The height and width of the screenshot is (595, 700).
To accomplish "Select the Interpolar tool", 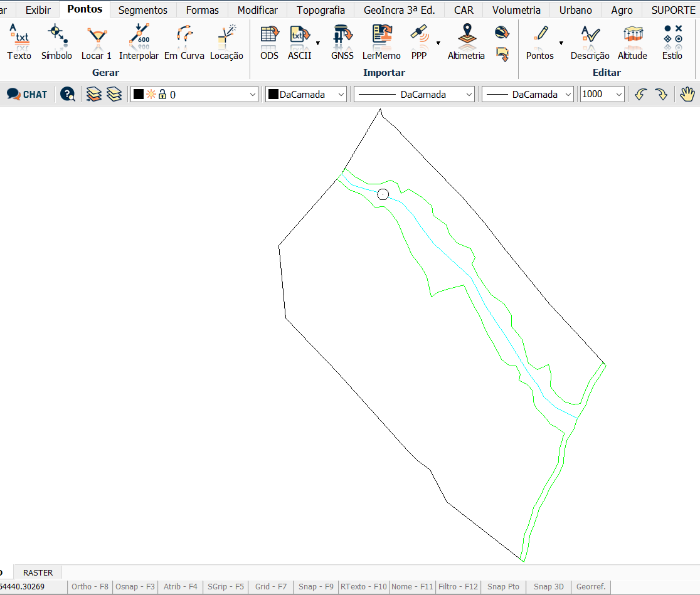I will coord(139,41).
